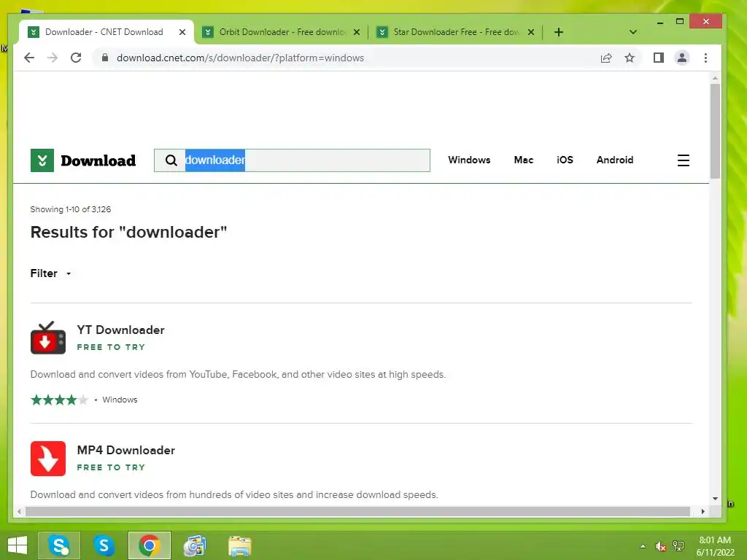This screenshot has height=560, width=747.
Task: Open File Explorer from the taskbar
Action: tap(239, 545)
